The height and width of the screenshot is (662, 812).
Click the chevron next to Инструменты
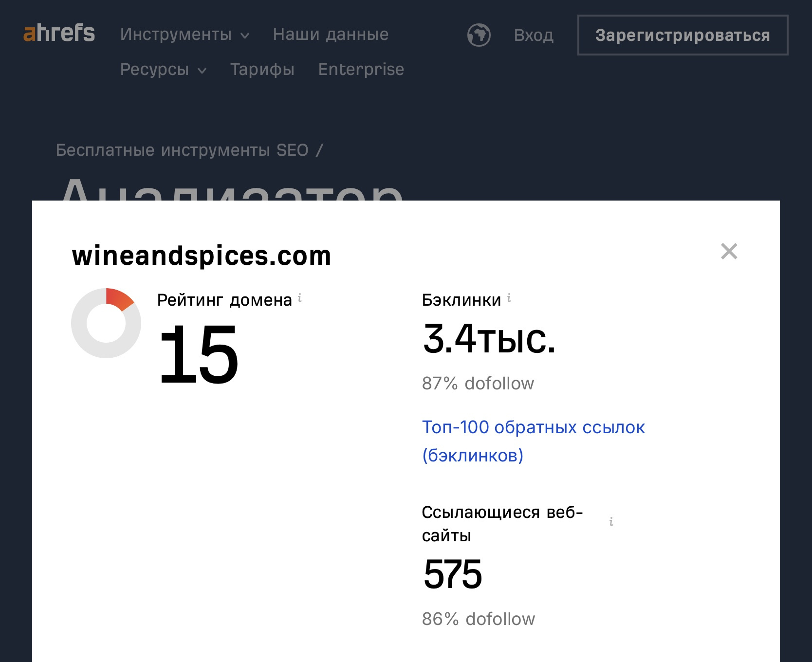point(245,36)
